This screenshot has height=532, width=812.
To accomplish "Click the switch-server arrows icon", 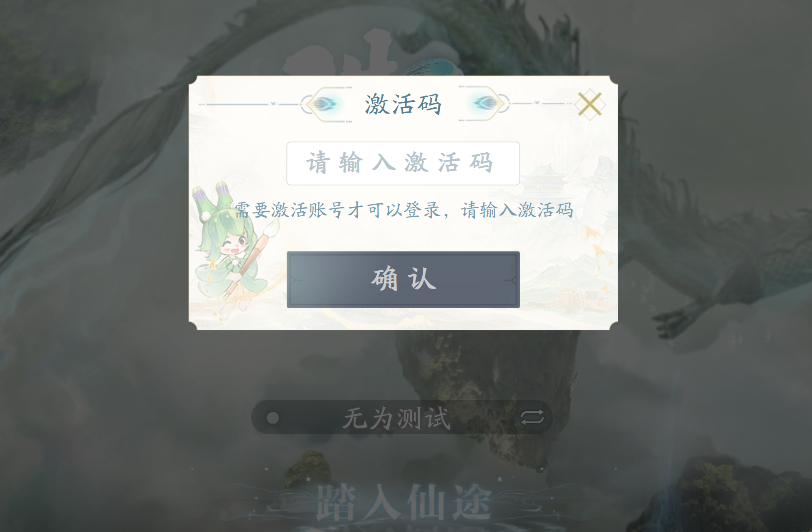I will click(x=532, y=417).
